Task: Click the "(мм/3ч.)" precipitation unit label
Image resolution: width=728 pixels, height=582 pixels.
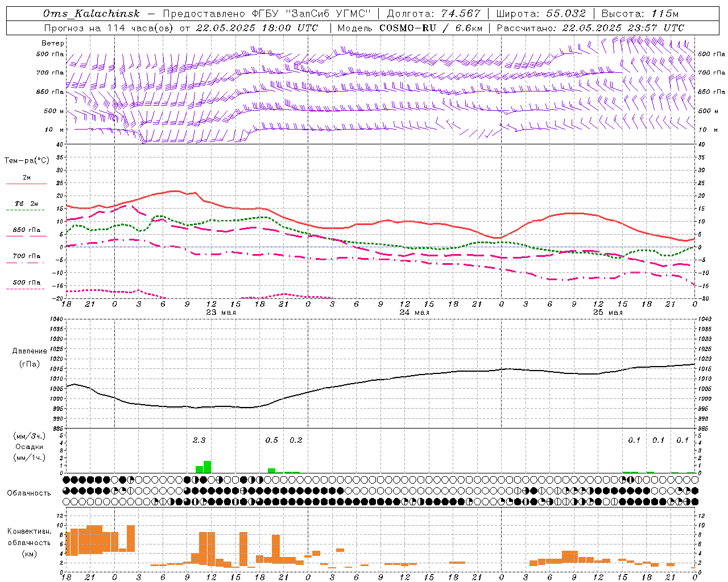Action: (29, 436)
